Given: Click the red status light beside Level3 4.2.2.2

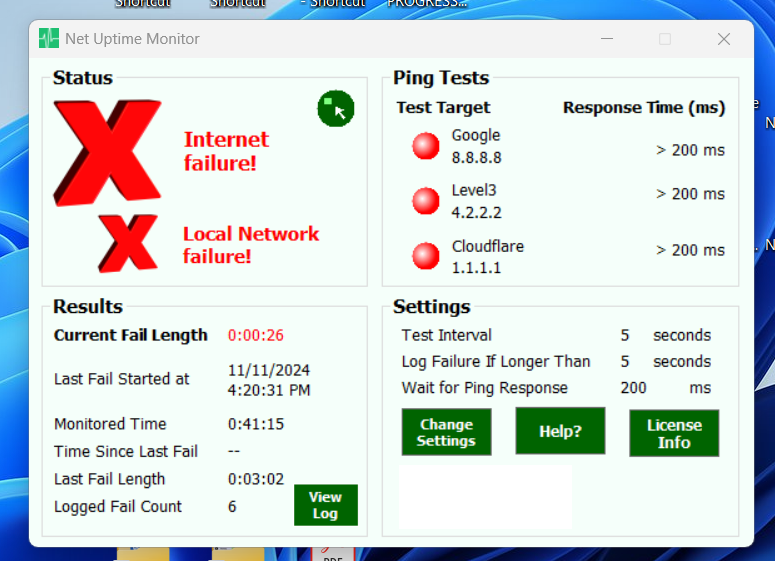Looking at the screenshot, I should point(426,201).
